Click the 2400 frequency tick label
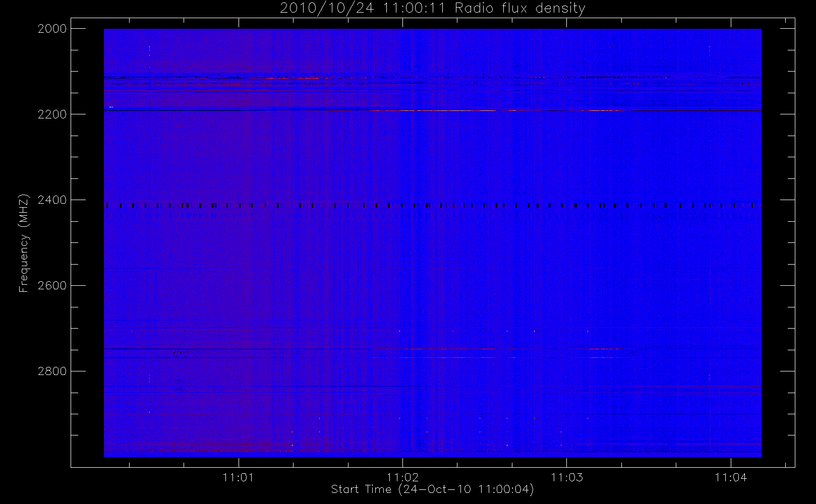816x504 pixels. (x=52, y=200)
